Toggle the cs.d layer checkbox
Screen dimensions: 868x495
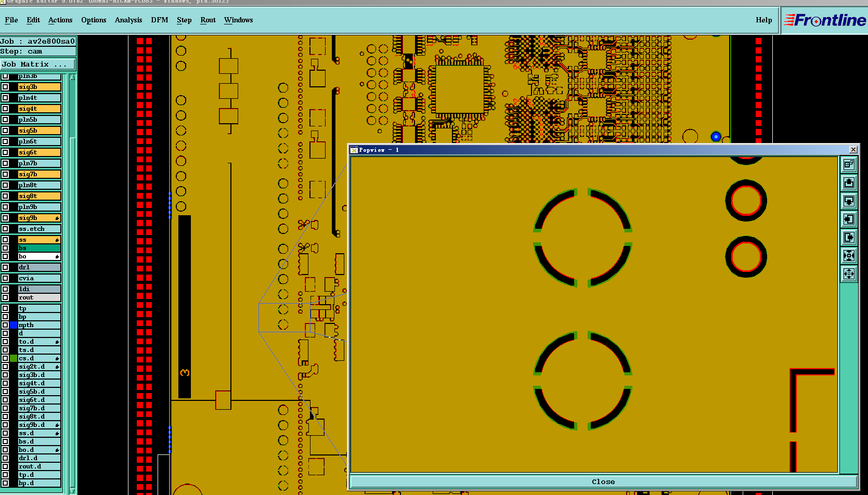(x=5, y=358)
